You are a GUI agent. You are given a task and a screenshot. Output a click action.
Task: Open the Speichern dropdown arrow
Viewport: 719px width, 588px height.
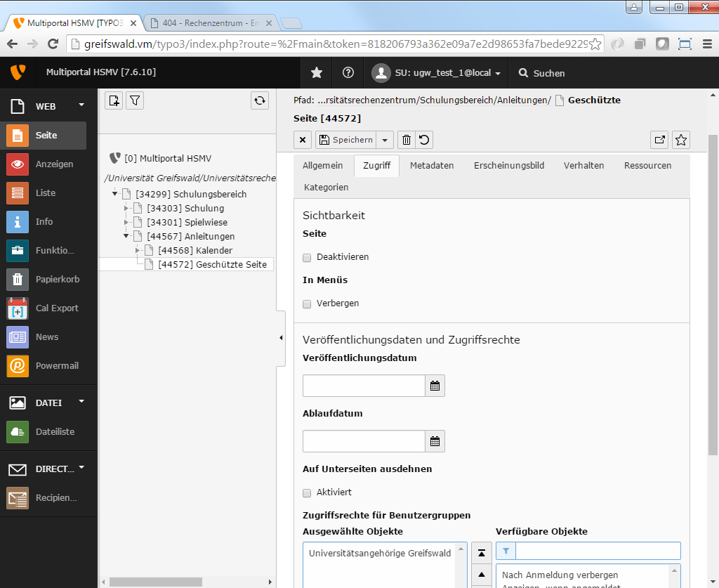coord(385,140)
